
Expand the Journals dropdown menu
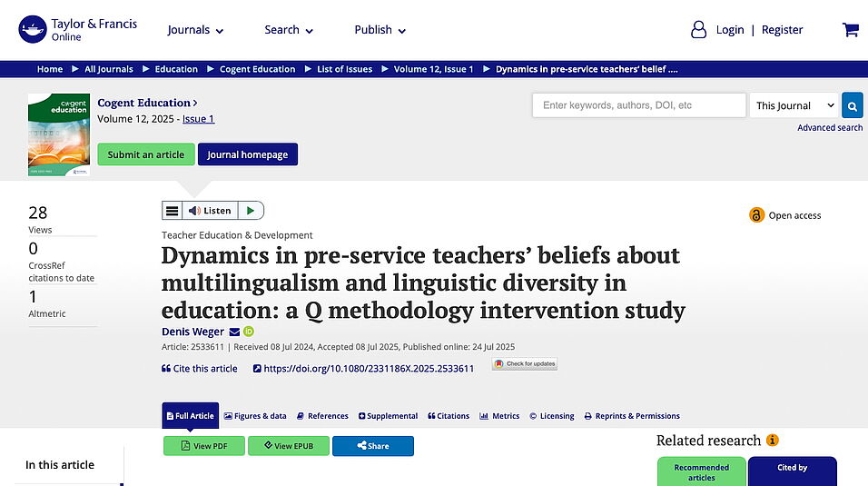[x=195, y=30]
